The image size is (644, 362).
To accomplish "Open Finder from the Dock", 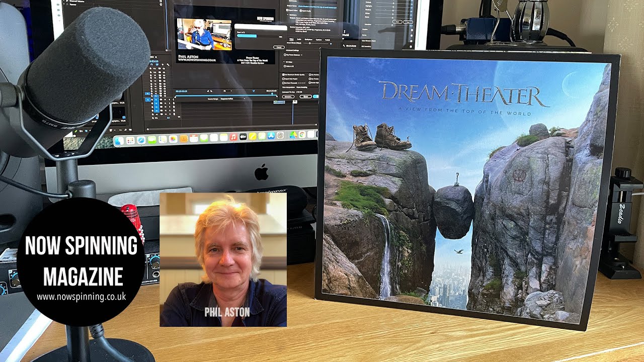I will [119, 141].
